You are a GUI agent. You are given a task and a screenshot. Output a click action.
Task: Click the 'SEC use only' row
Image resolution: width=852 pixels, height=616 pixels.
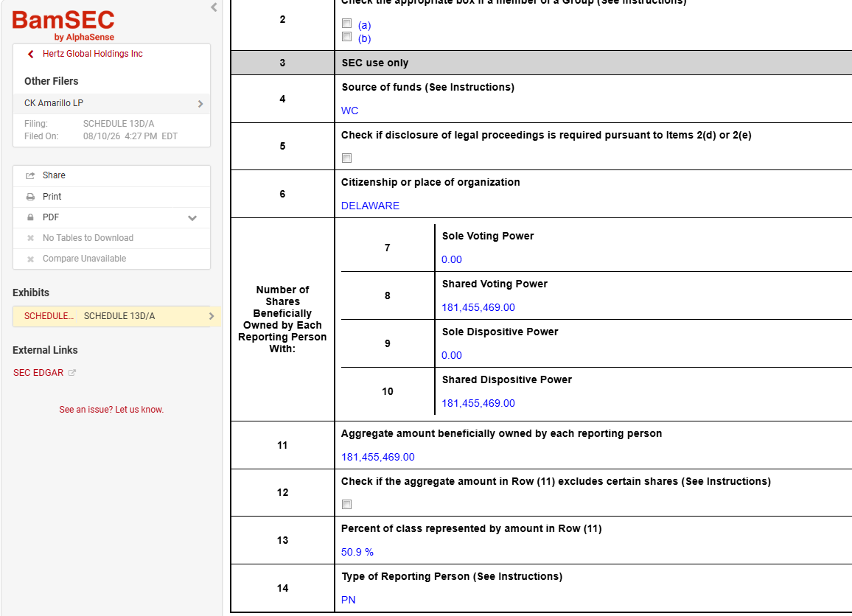tap(541, 63)
